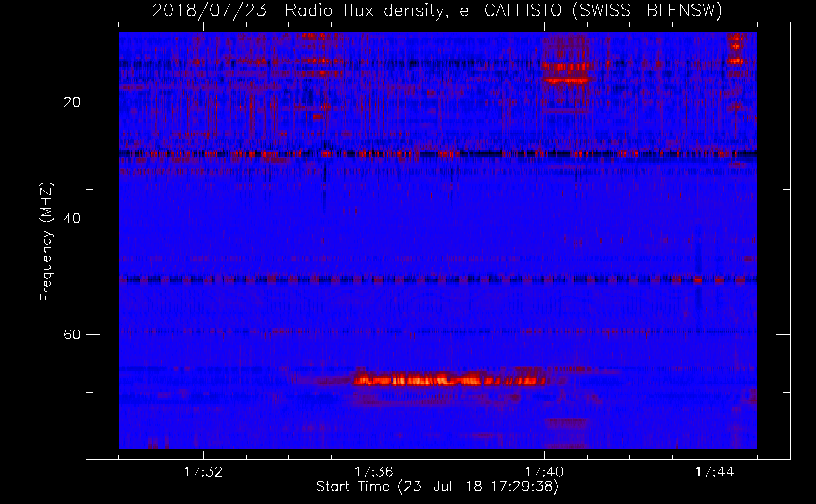816x504 pixels.
Task: Click the plot title '2018/07/23 Radio flux density'
Action: coord(437,10)
